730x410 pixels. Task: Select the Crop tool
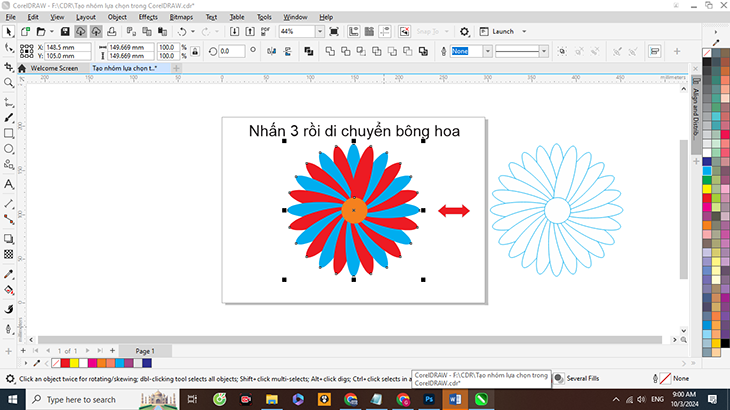point(8,67)
